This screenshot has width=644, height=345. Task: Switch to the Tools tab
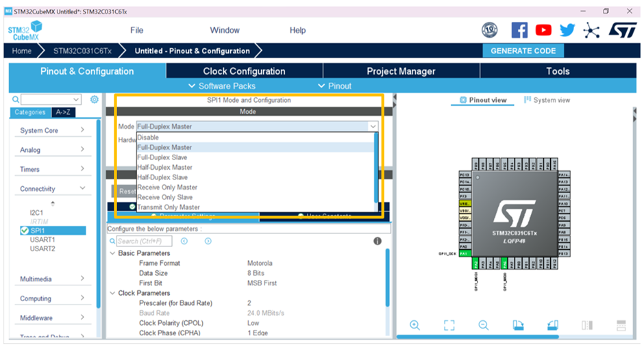coord(558,71)
